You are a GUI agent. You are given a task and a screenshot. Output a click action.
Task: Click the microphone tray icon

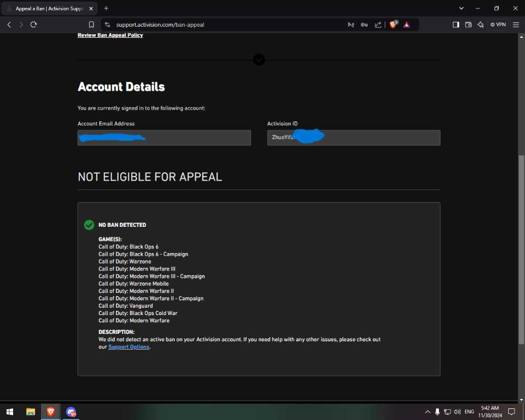tap(437, 412)
